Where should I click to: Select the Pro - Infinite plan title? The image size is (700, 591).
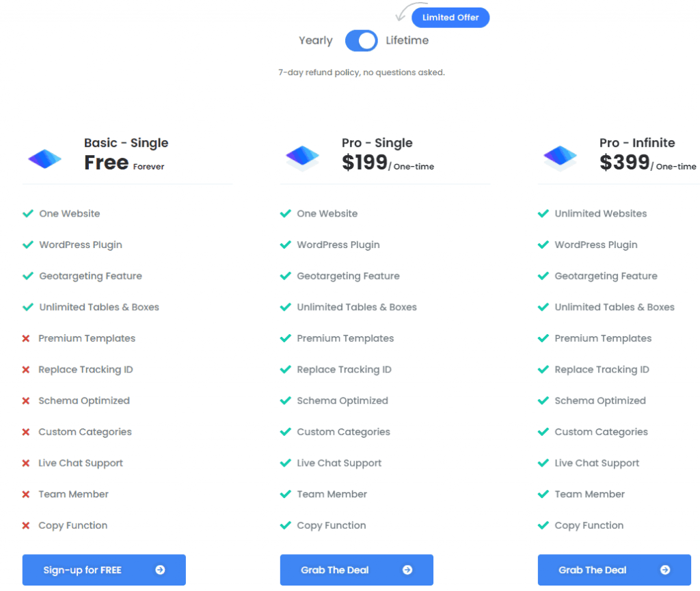637,143
